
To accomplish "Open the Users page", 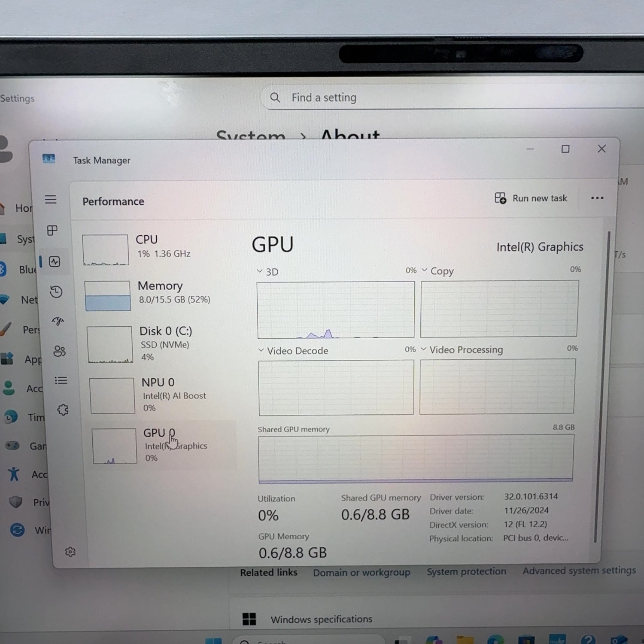I will (59, 351).
